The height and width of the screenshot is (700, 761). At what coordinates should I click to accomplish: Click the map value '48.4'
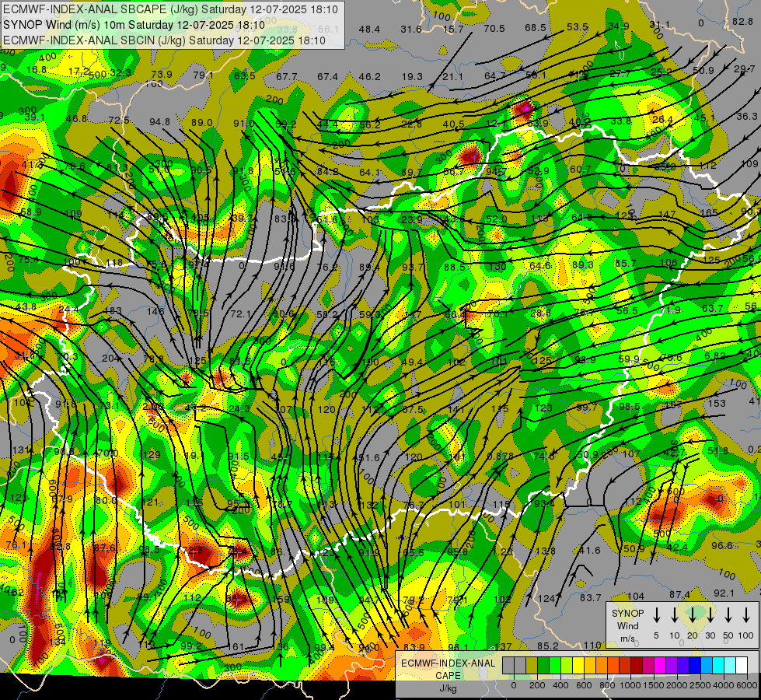(x=369, y=30)
